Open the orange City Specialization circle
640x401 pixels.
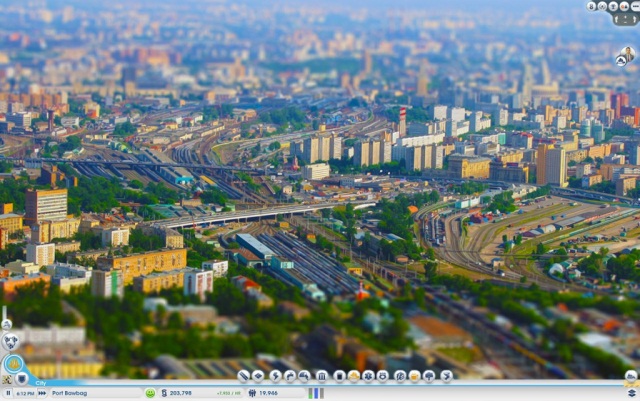(x=14, y=363)
